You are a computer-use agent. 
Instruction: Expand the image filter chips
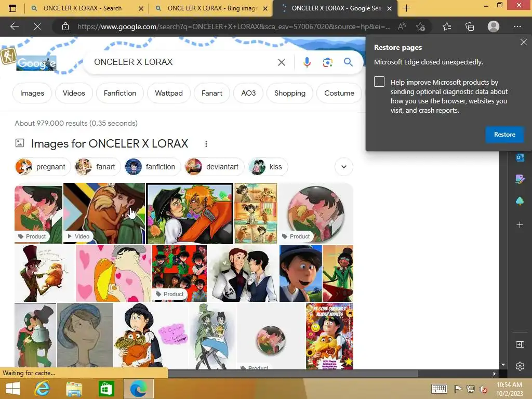pyautogui.click(x=344, y=167)
